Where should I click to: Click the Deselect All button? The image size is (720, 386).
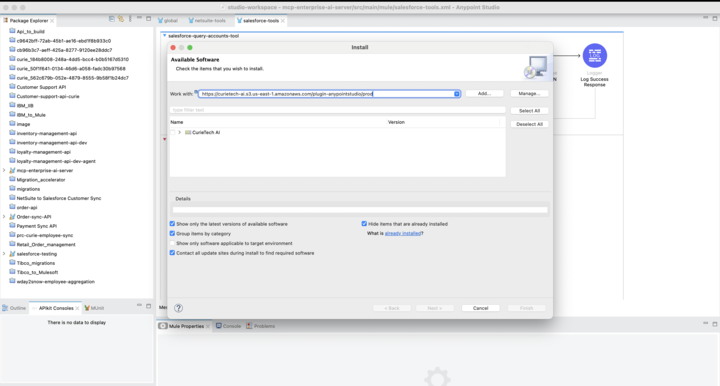coord(529,124)
